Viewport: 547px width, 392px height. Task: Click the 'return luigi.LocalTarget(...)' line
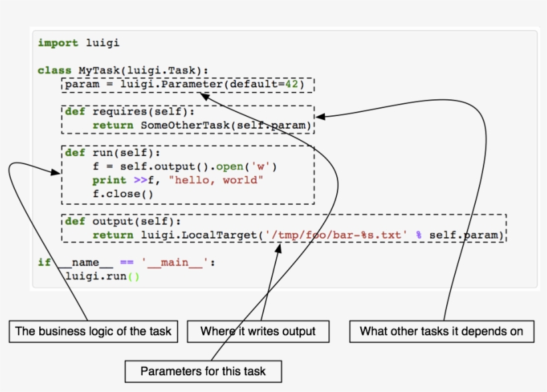click(x=298, y=235)
